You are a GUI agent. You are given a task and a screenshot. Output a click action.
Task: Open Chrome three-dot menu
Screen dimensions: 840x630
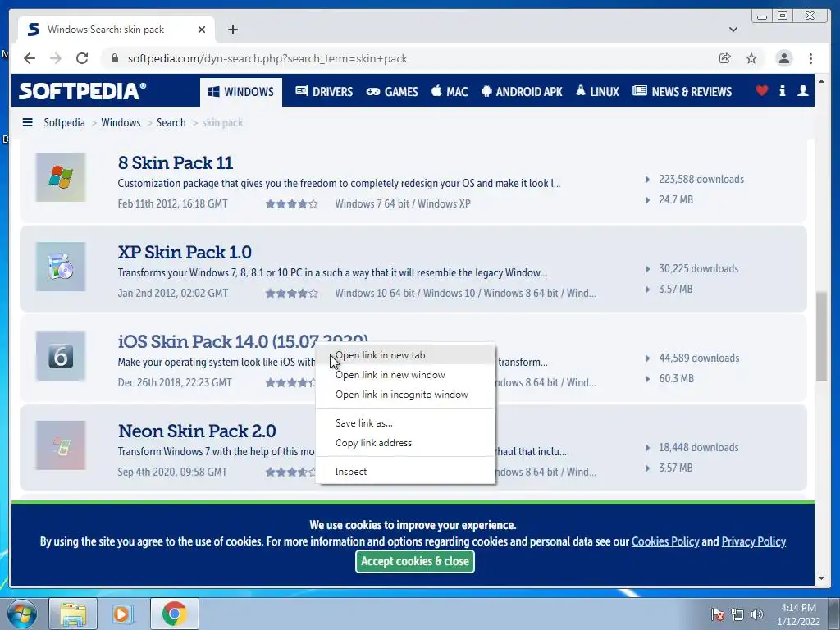pos(810,58)
